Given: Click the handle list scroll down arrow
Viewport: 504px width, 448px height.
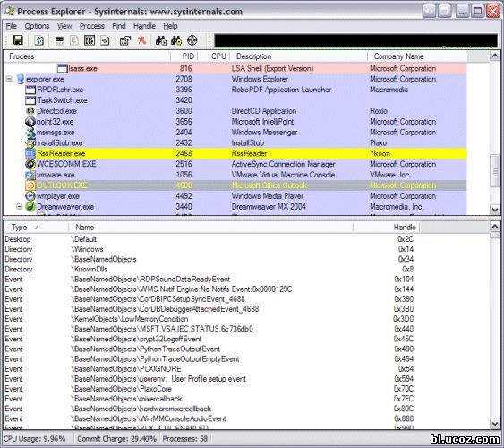Looking at the screenshot, I should click(495, 424).
